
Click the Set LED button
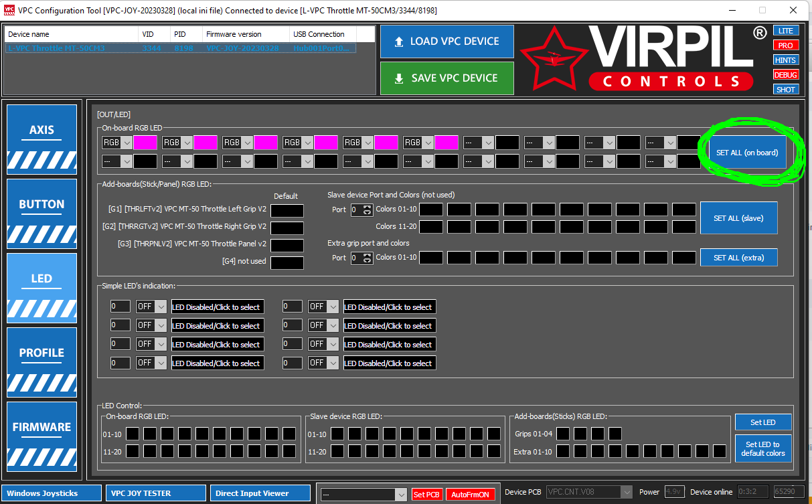click(762, 422)
